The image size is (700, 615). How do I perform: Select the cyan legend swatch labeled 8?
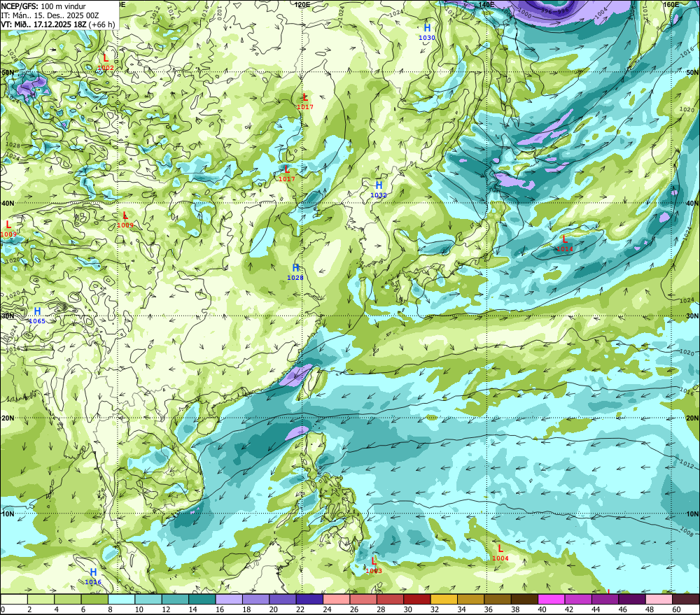pos(121,599)
